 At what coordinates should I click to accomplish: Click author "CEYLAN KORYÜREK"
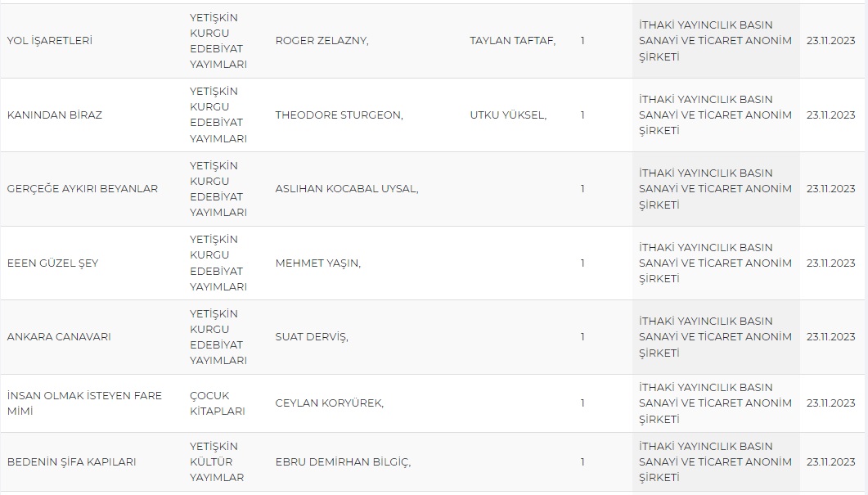[329, 403]
